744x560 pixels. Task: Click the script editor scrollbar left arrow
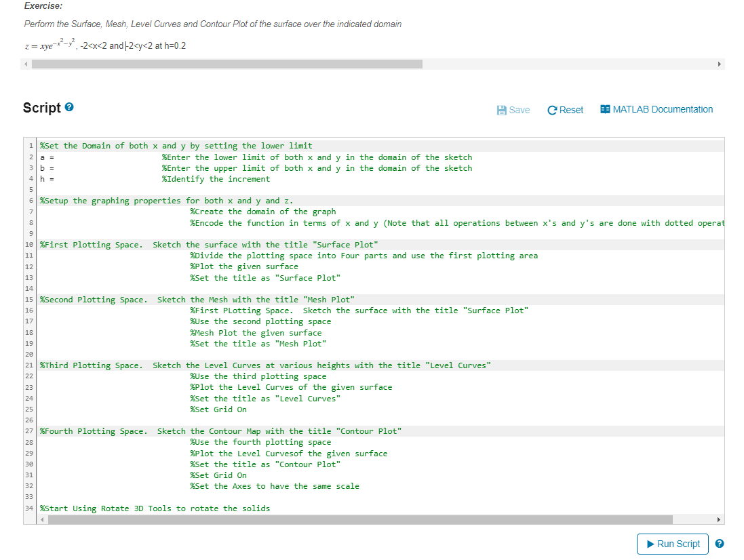42,520
